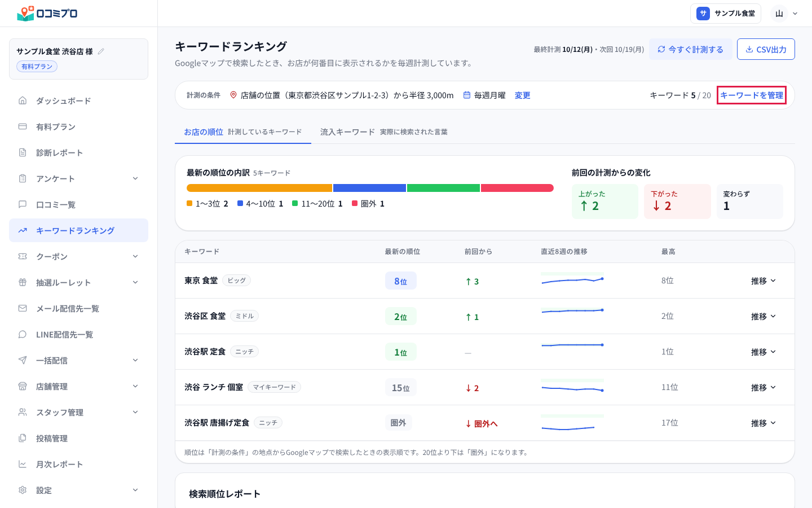Click the ダッシュボード home icon
This screenshot has height=508, width=812.
(x=23, y=100)
